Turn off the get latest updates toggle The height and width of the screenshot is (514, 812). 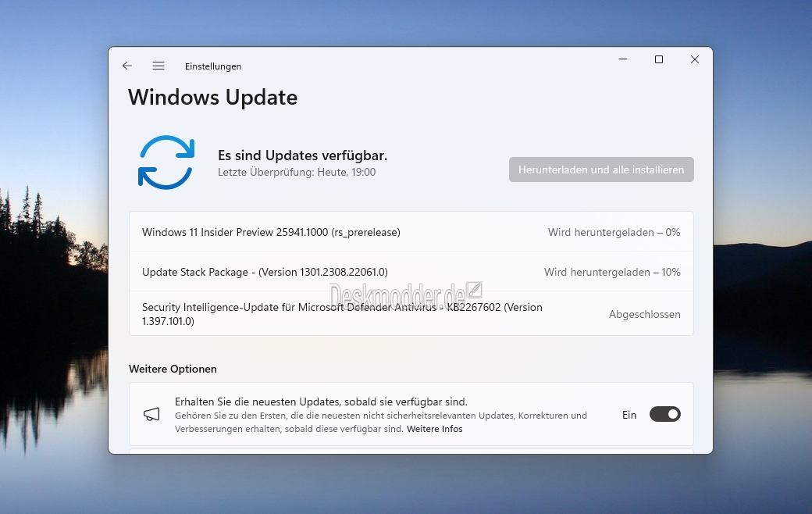[x=665, y=414]
